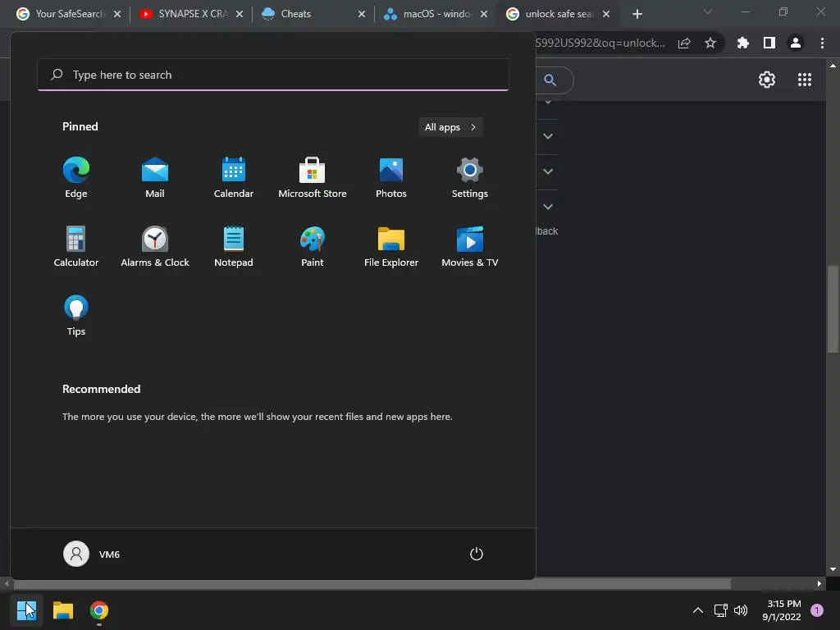The height and width of the screenshot is (630, 840).
Task: Open the volume tray icon
Action: pyautogui.click(x=741, y=610)
